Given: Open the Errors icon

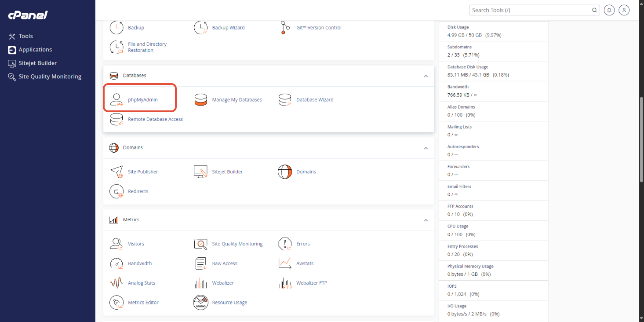Looking at the screenshot, I should [285, 244].
